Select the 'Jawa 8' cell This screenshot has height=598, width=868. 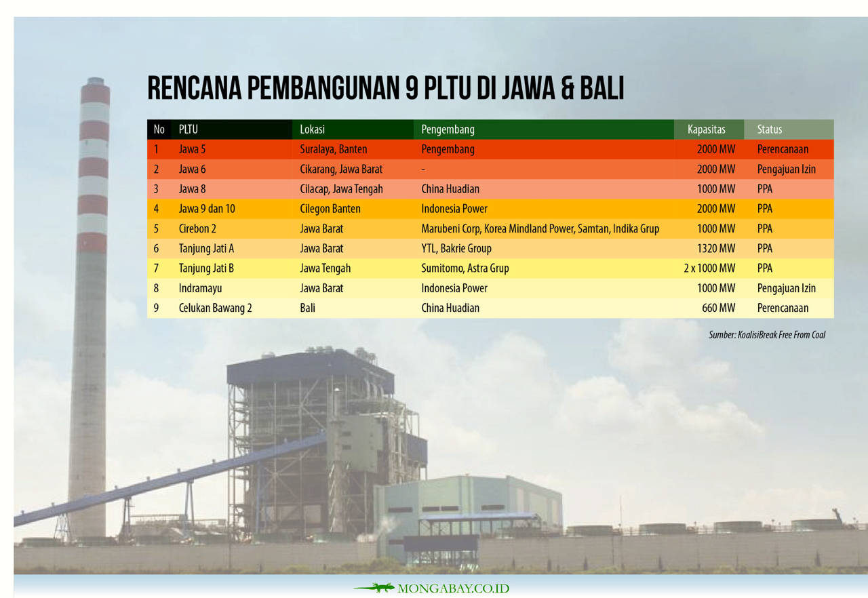click(x=192, y=189)
